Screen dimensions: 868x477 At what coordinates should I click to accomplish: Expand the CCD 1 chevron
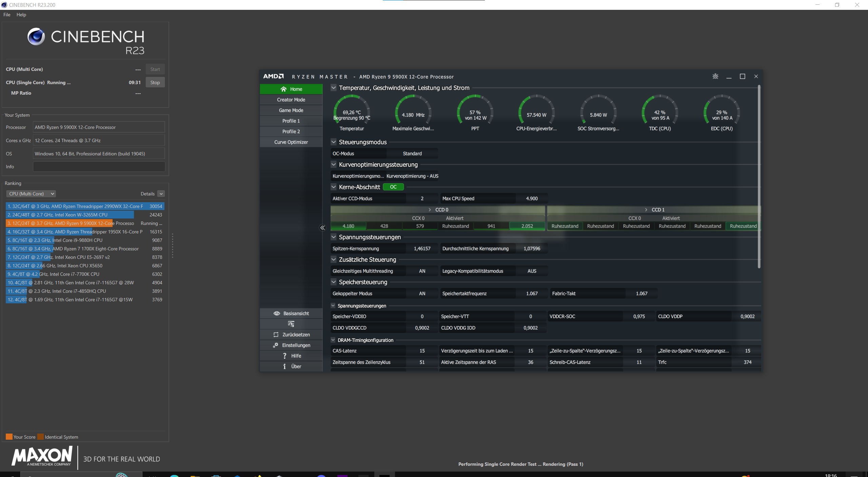(x=646, y=210)
